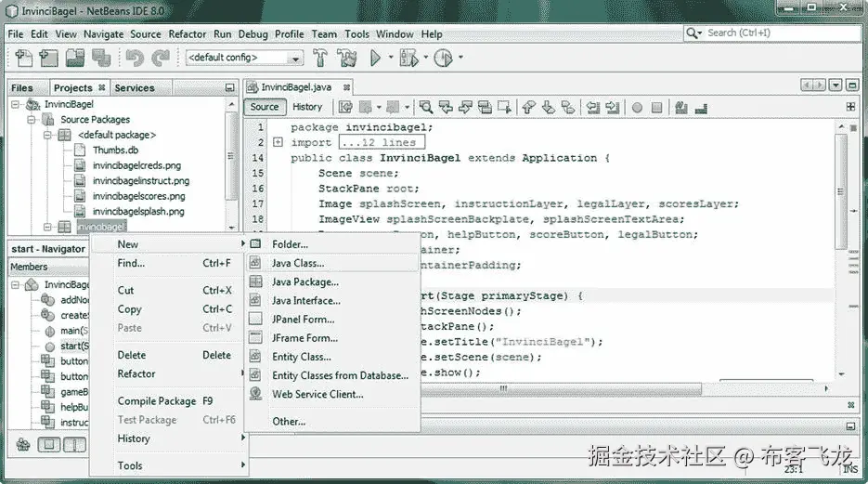Click the Profile Project clock icon
The width and height of the screenshot is (868, 484).
[x=443, y=58]
